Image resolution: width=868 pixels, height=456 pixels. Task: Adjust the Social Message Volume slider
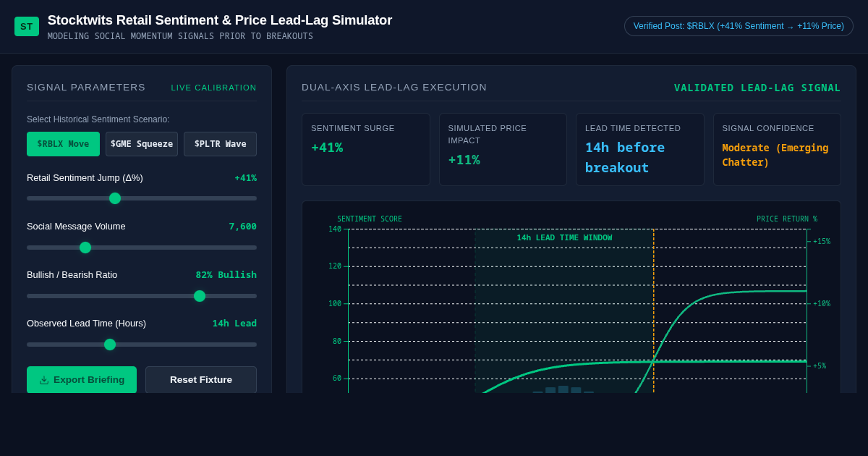(x=142, y=248)
